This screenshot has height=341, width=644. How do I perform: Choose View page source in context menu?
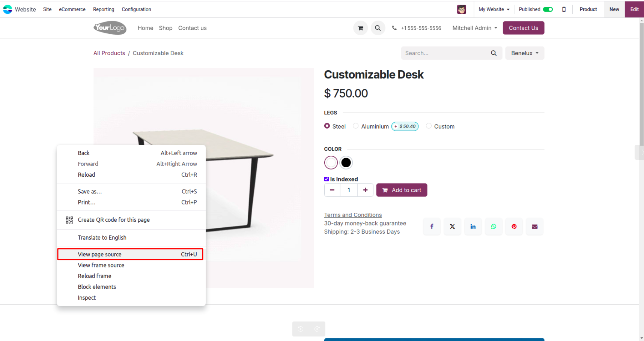130,254
